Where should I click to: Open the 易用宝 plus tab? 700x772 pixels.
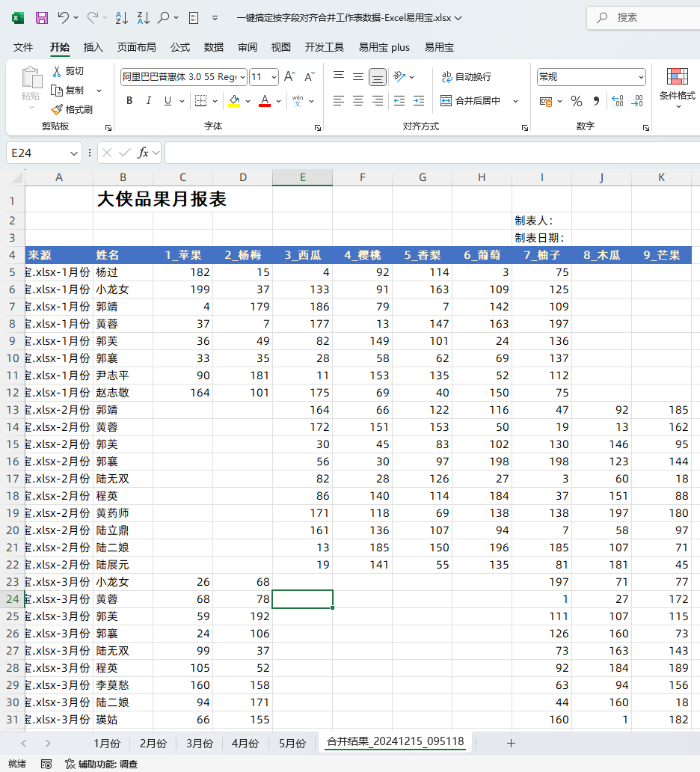coord(384,47)
